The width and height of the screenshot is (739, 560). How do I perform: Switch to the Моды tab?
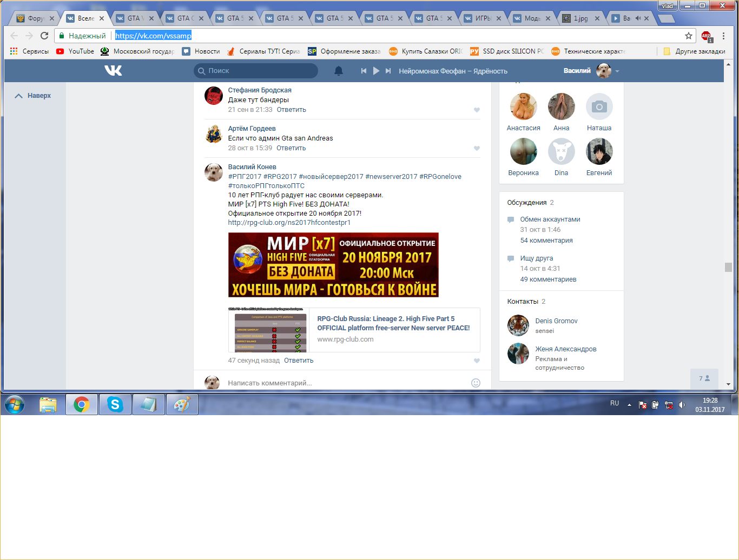(531, 18)
